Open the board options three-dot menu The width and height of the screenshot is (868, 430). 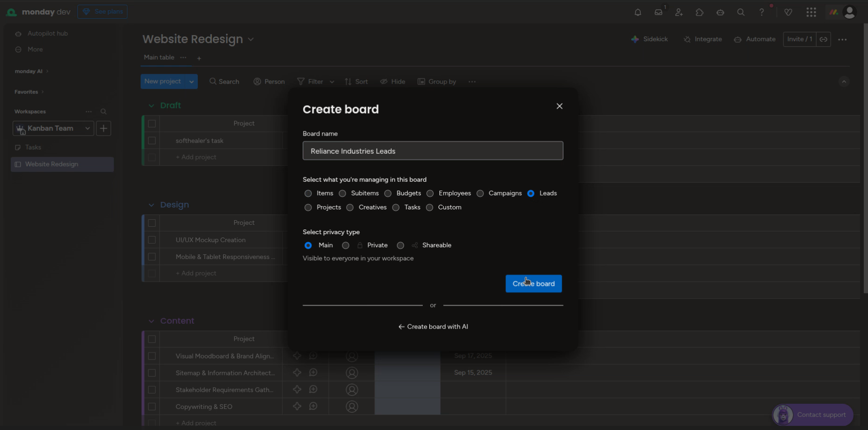[x=842, y=40]
